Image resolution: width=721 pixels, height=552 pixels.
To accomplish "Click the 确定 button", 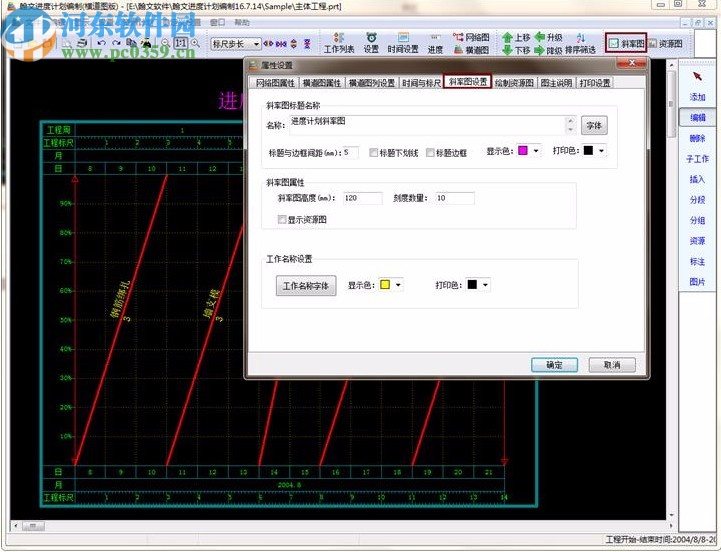I will [x=554, y=365].
